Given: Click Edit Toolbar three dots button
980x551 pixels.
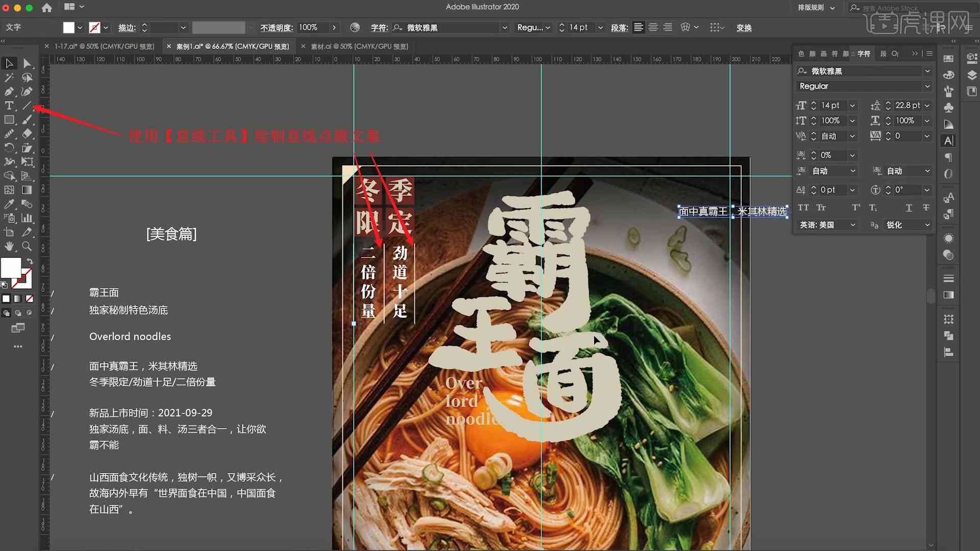Looking at the screenshot, I should 18,346.
